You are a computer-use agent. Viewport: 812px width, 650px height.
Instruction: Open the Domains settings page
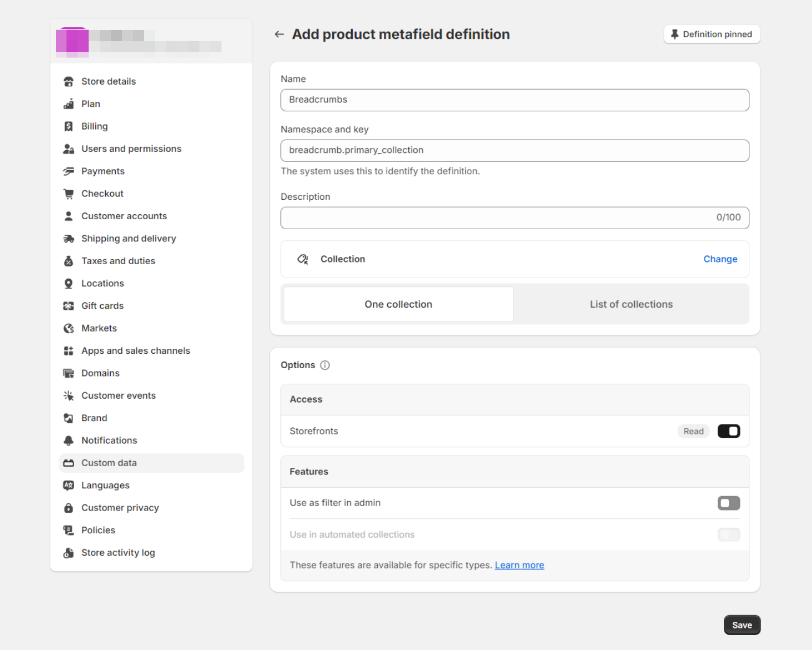(x=100, y=373)
